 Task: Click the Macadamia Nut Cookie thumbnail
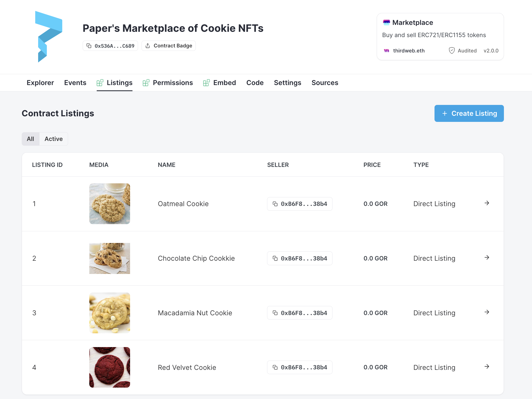click(109, 313)
